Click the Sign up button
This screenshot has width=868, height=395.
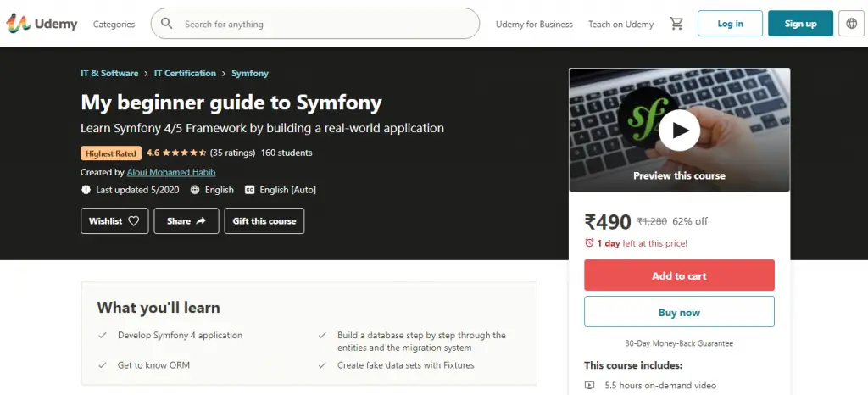point(800,24)
